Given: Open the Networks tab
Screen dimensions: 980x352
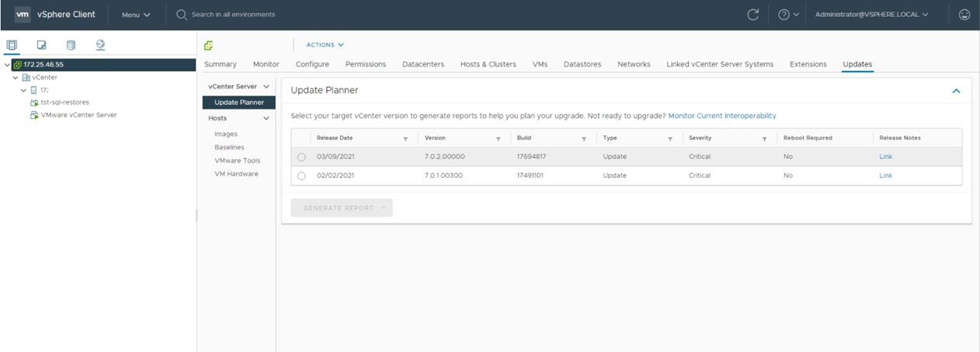Looking at the screenshot, I should pos(634,64).
